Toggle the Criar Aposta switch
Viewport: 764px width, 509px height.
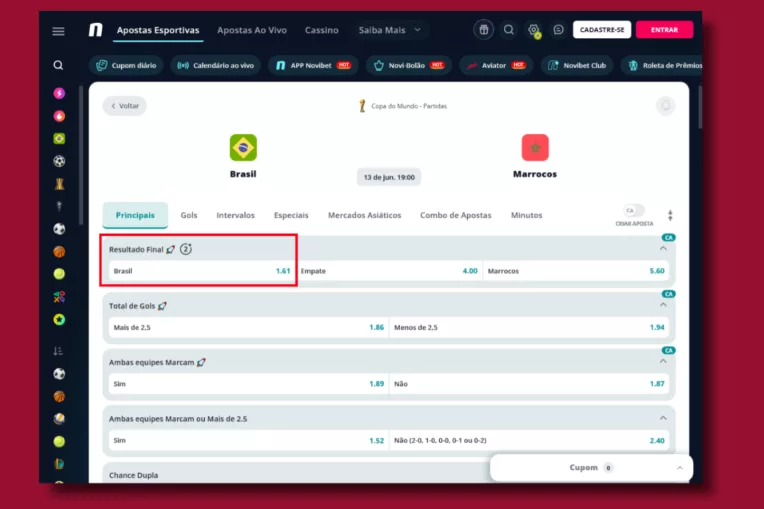tap(633, 211)
